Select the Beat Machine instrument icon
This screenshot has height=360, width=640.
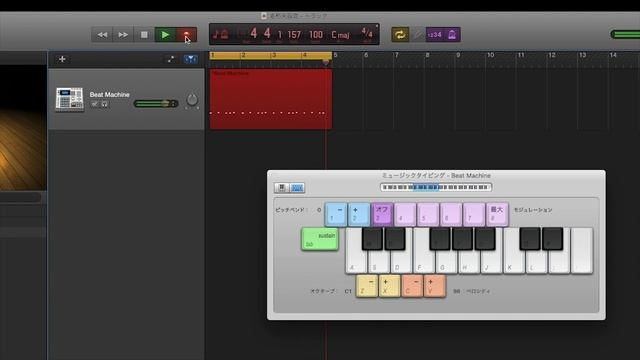point(69,99)
